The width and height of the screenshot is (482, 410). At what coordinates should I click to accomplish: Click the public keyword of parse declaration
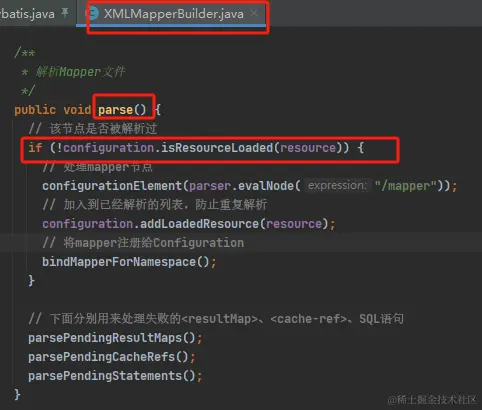[35, 110]
